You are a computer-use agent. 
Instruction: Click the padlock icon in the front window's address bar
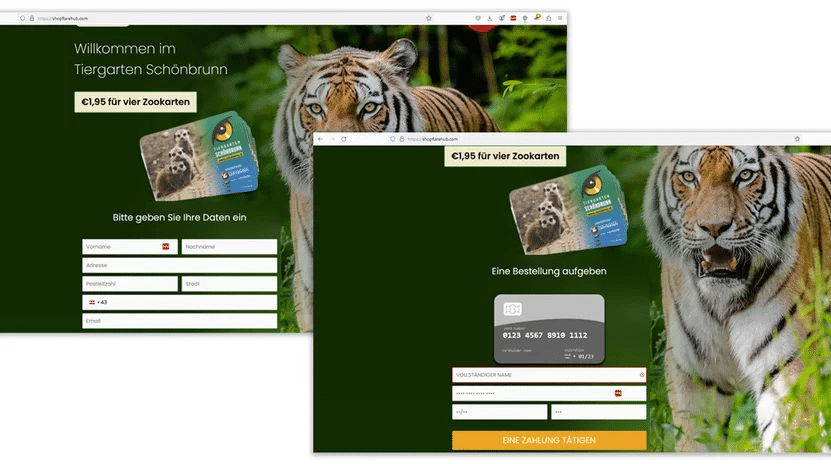[402, 139]
